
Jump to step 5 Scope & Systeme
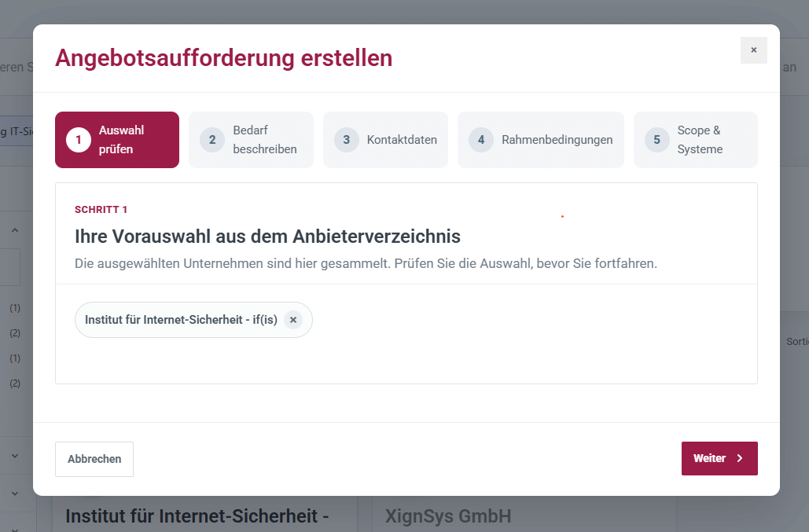point(696,140)
